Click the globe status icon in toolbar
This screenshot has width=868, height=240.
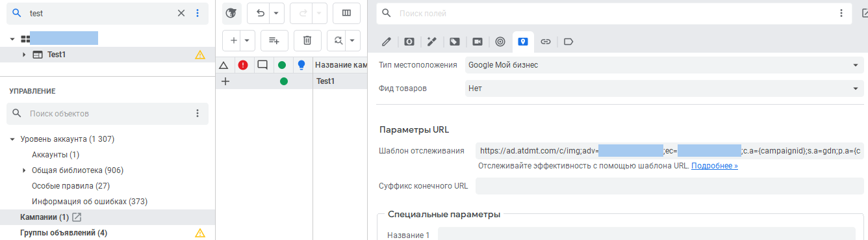(232, 13)
